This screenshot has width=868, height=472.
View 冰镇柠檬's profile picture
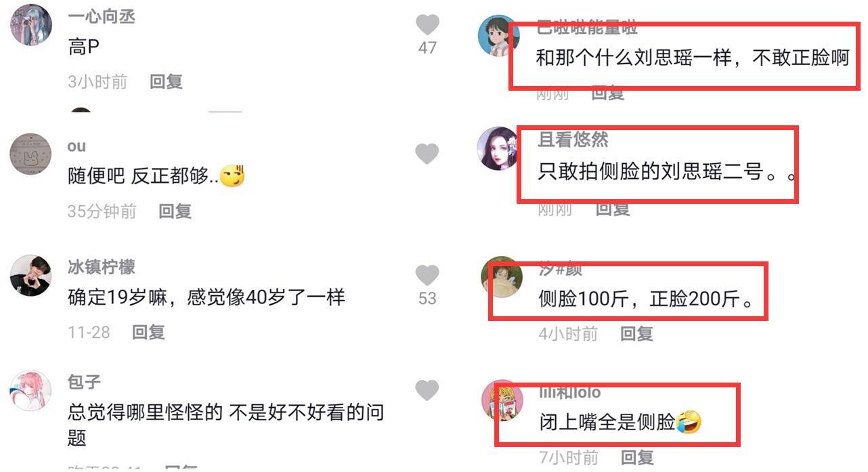coord(31,276)
